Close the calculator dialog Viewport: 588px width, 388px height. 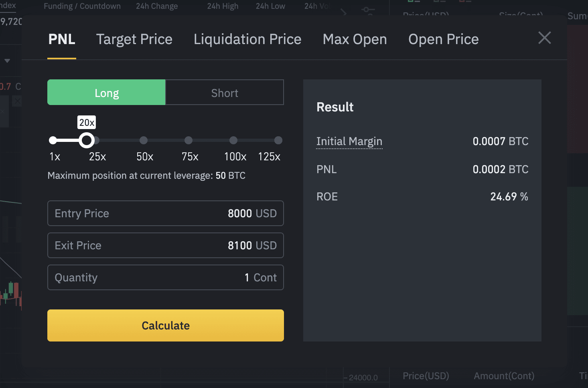click(544, 38)
